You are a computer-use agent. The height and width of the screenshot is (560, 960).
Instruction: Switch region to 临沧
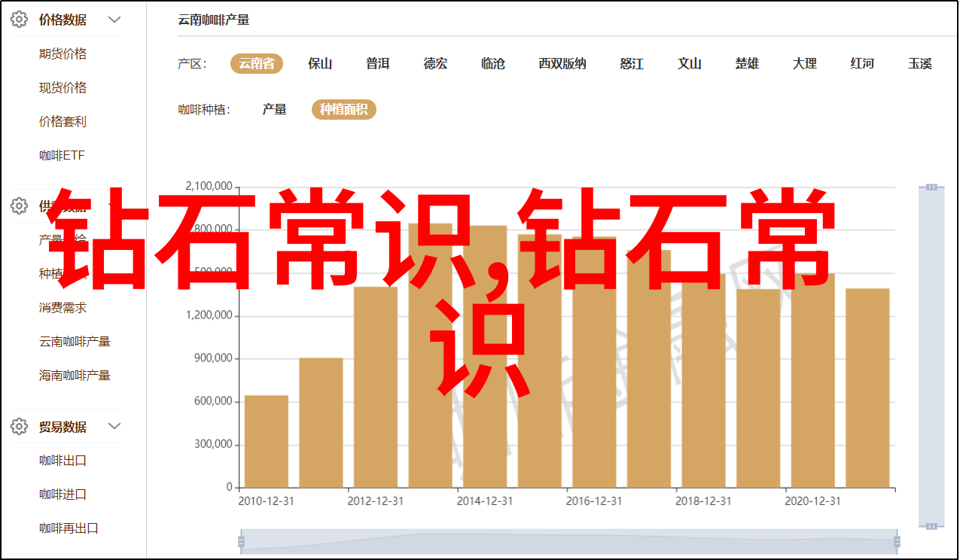click(493, 64)
